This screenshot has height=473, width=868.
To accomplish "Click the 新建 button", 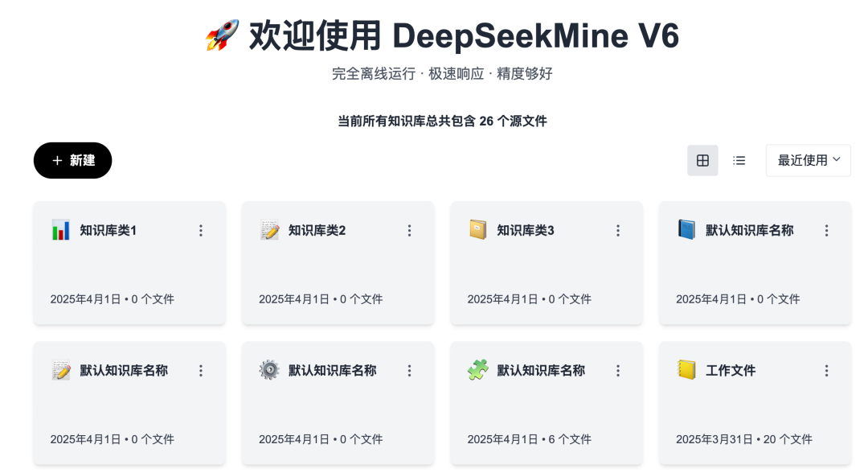I will pos(73,160).
